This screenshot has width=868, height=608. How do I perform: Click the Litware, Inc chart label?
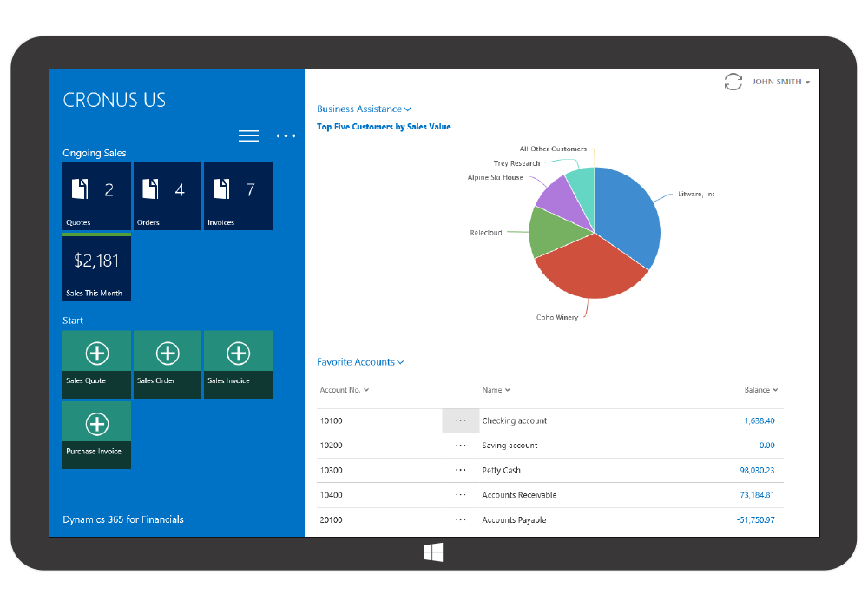point(696,195)
